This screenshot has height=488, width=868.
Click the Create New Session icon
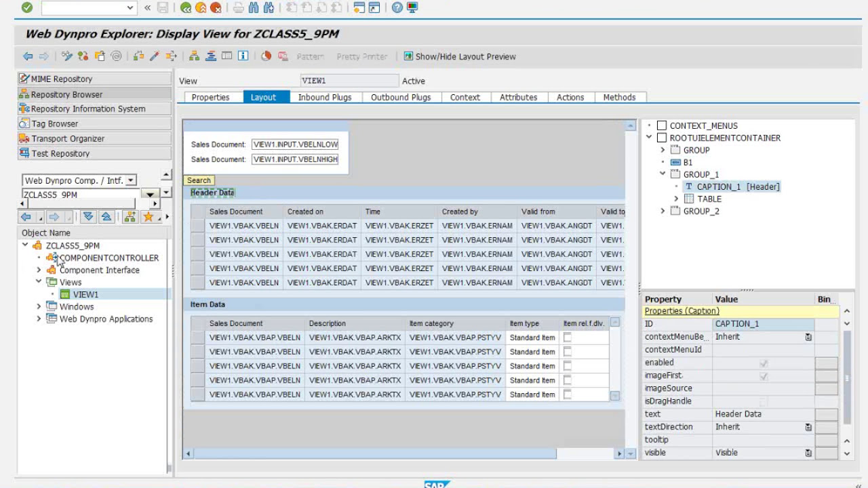tap(359, 7)
